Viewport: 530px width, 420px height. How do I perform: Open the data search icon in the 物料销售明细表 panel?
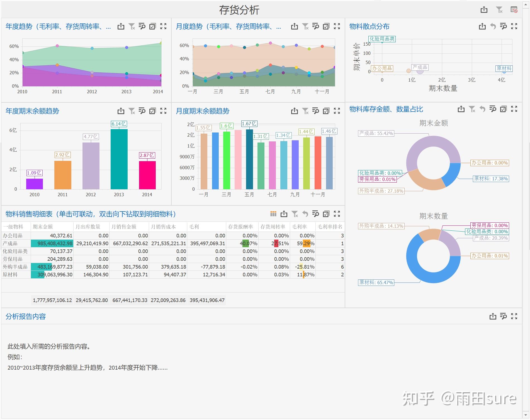pos(316,214)
